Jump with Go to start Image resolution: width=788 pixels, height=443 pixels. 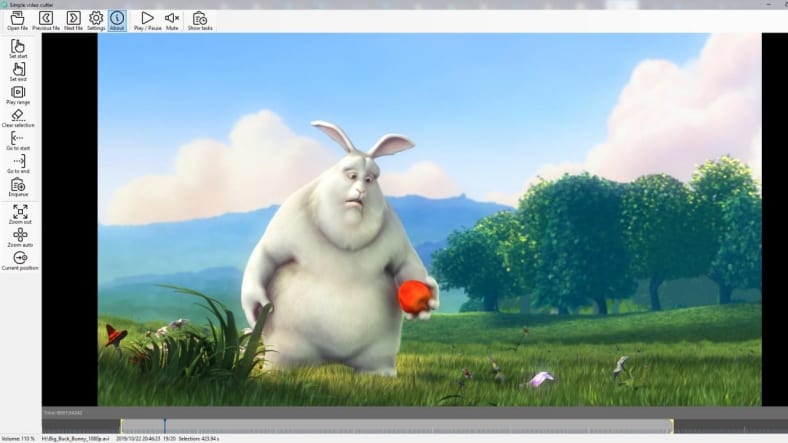(x=18, y=141)
